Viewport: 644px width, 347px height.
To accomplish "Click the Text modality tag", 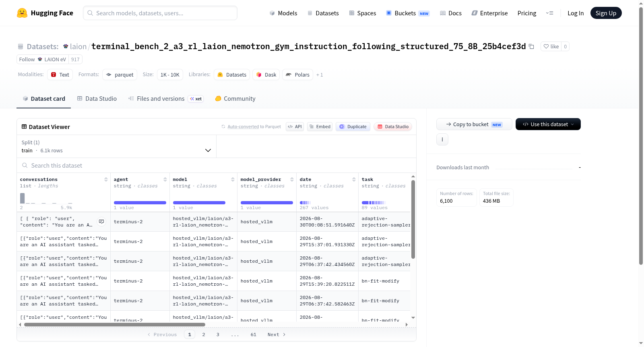I will [x=60, y=75].
